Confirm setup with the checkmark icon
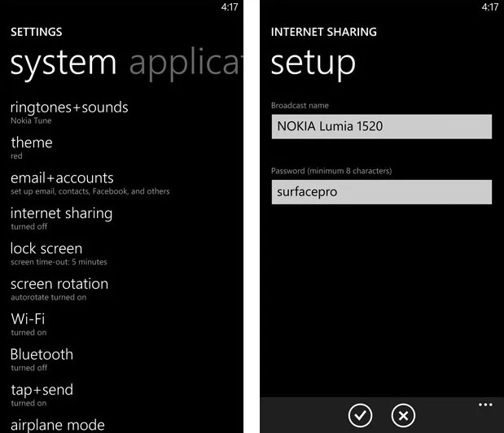 tap(360, 415)
